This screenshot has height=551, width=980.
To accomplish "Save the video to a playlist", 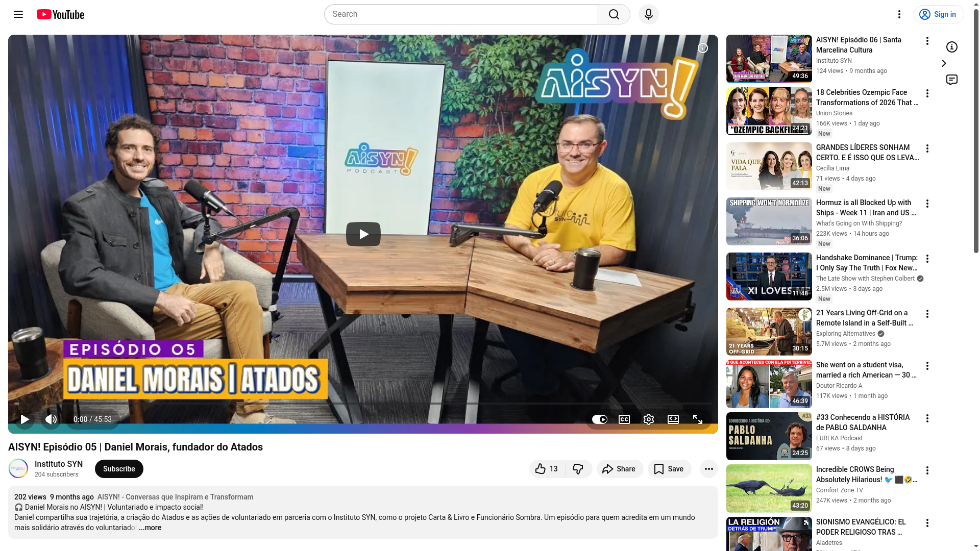I will click(x=669, y=469).
